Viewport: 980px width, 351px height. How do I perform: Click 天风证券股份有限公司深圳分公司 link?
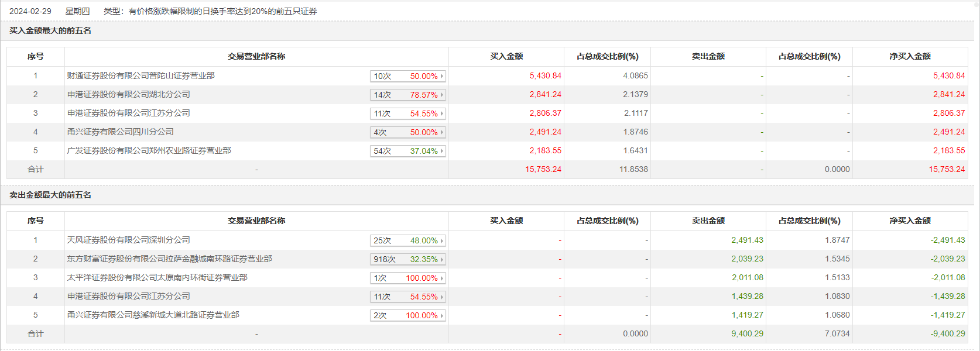128,240
